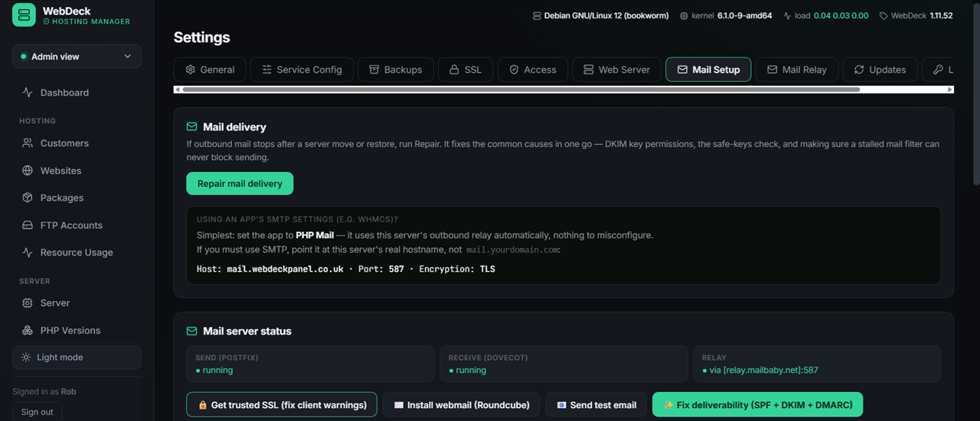Switch to the General tab

(x=210, y=70)
